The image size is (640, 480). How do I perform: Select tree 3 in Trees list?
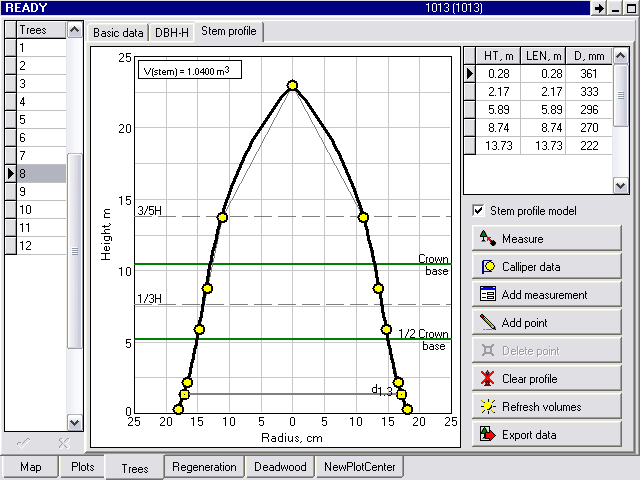(x=41, y=83)
